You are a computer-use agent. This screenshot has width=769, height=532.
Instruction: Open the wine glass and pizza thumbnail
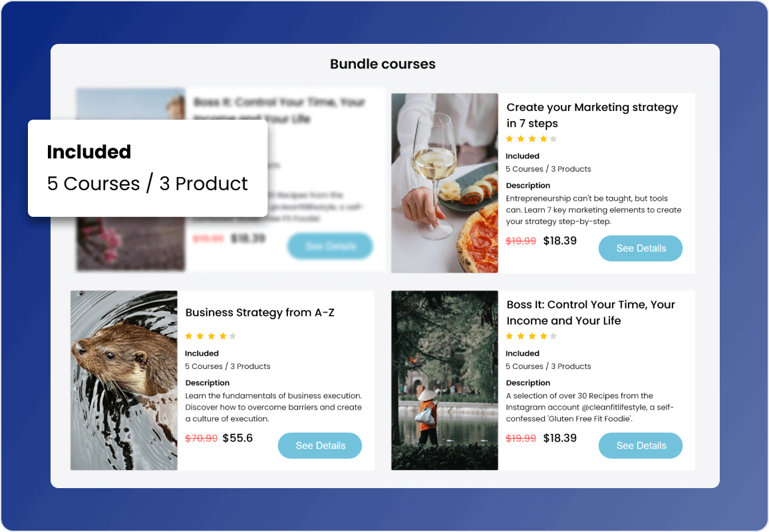[x=444, y=183]
